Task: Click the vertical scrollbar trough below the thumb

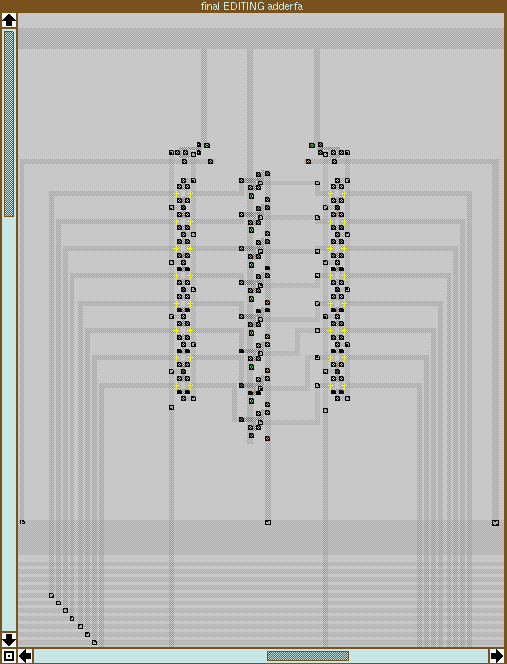Action: coord(9,423)
